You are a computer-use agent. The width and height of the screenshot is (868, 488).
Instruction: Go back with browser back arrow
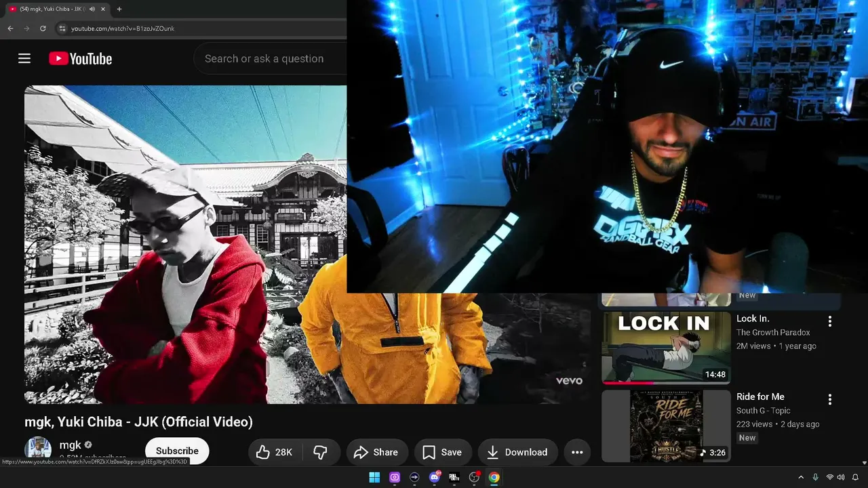(x=10, y=28)
